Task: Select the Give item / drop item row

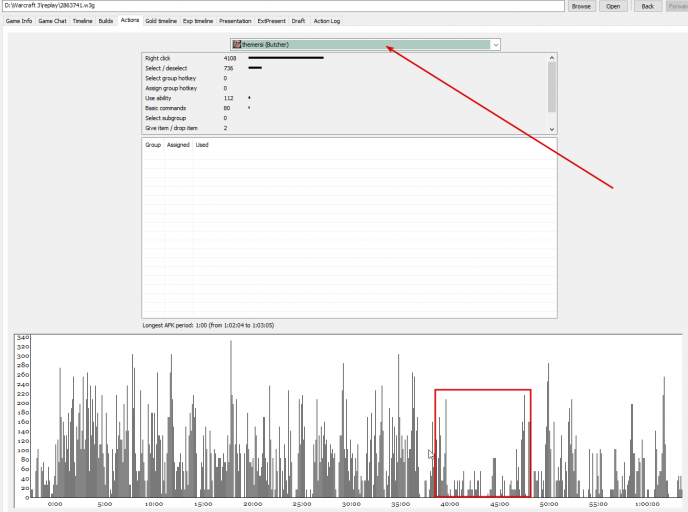Action: coord(344,128)
